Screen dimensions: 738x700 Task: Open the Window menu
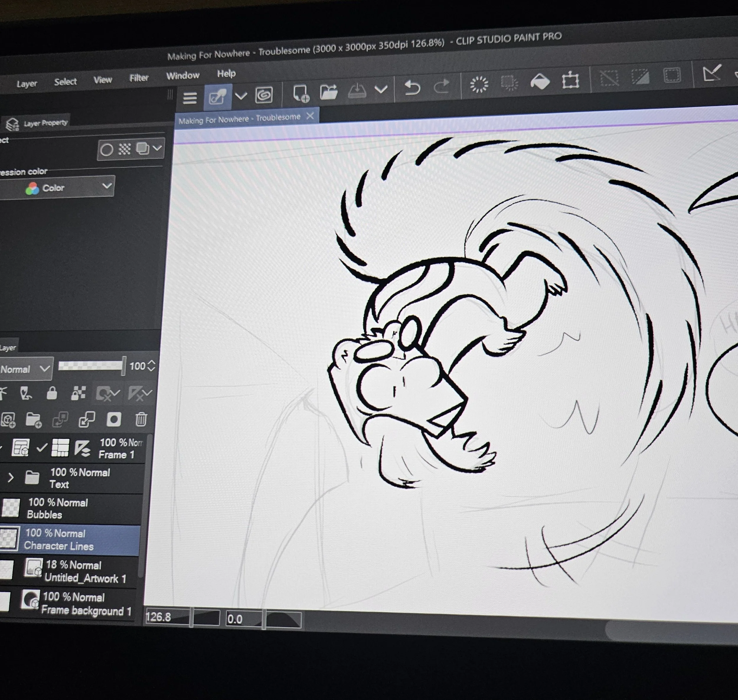pyautogui.click(x=183, y=76)
